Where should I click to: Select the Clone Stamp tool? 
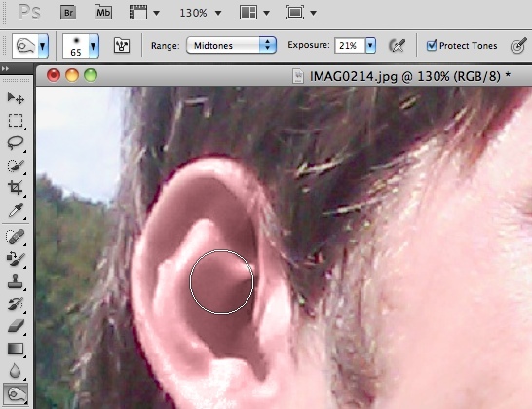[16, 281]
